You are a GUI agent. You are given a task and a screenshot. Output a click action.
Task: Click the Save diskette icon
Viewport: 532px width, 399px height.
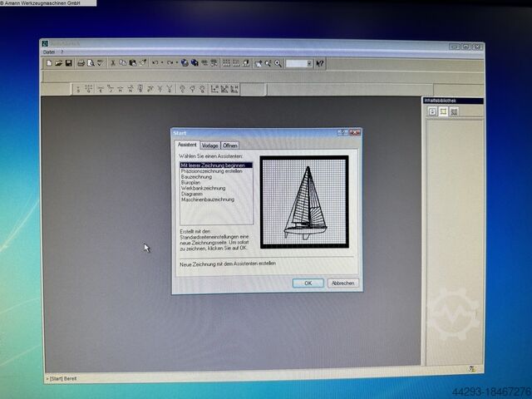(x=67, y=63)
